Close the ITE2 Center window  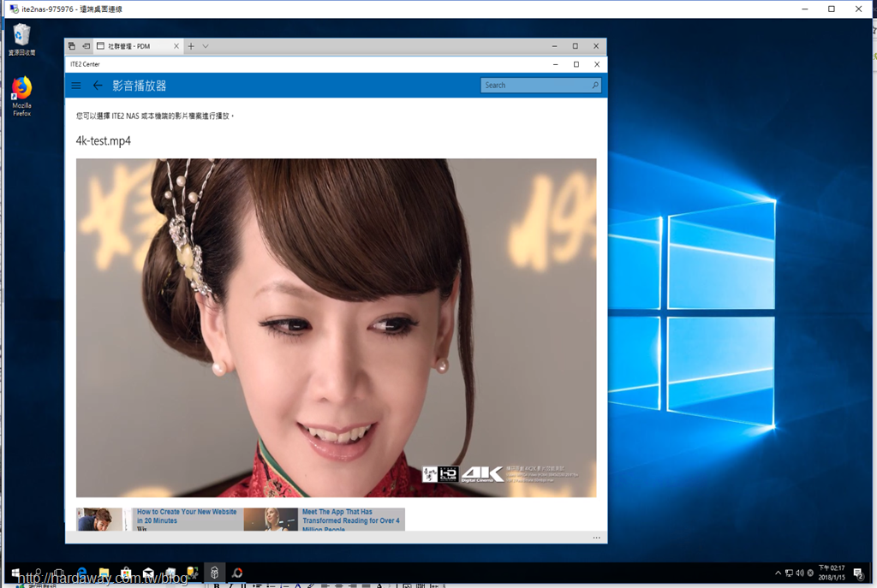(597, 64)
